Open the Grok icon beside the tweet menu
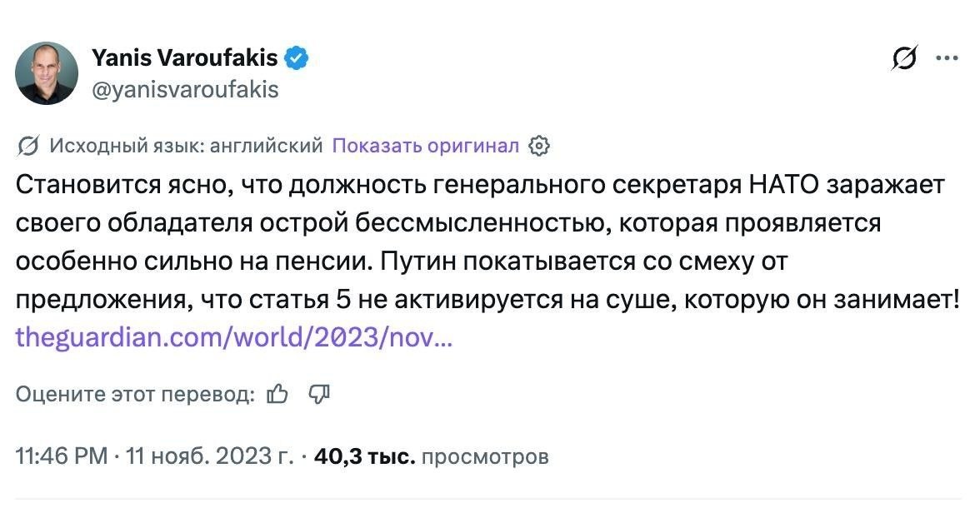 coord(904,59)
